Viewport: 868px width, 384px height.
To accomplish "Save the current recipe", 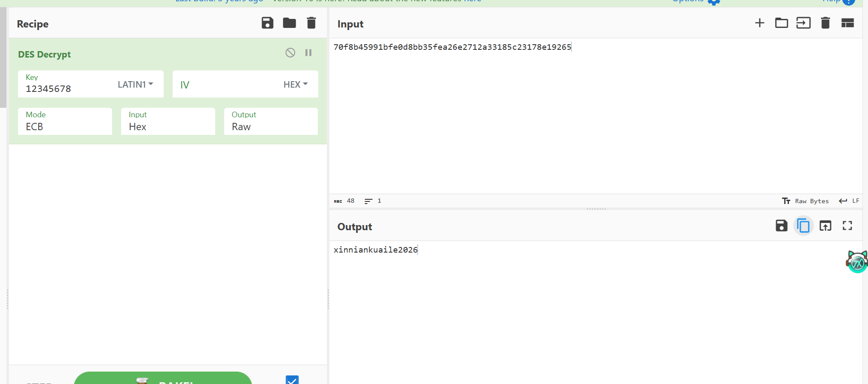I will (267, 23).
